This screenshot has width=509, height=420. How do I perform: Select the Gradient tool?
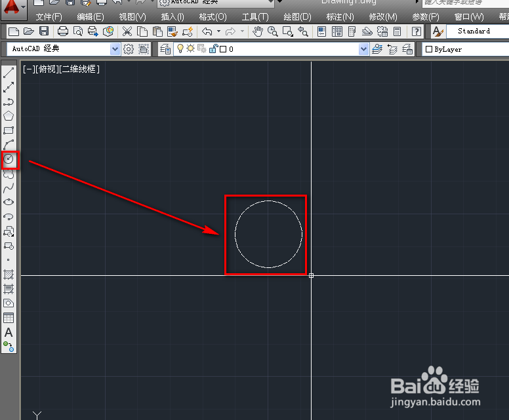[x=9, y=289]
